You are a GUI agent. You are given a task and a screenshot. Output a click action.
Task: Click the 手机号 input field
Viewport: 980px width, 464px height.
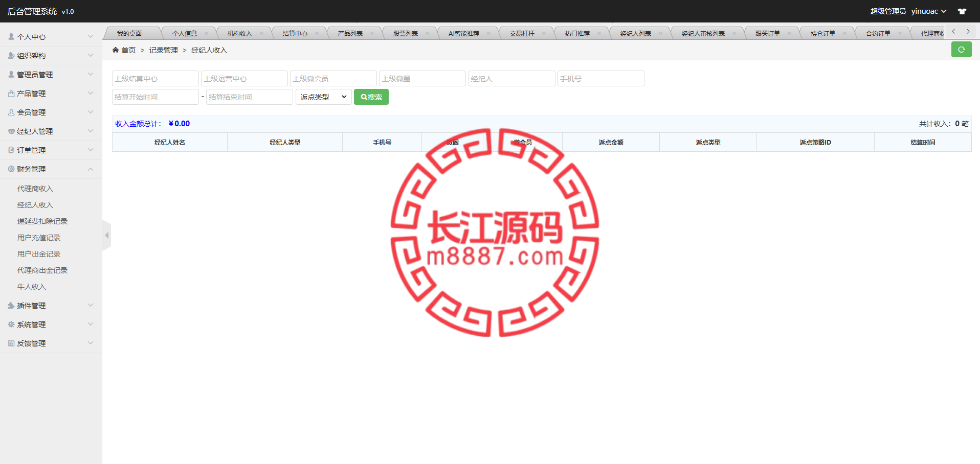601,79
